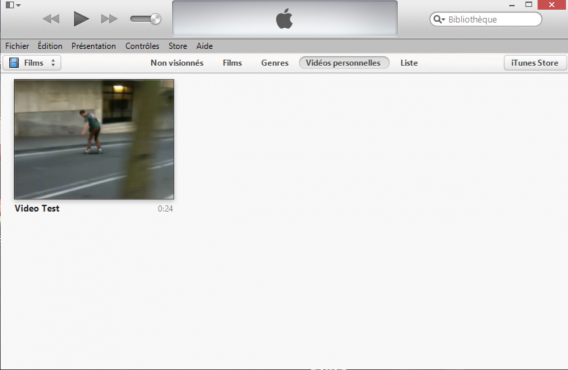Switch to the Liste view tab
The image size is (568, 370).
click(x=409, y=63)
